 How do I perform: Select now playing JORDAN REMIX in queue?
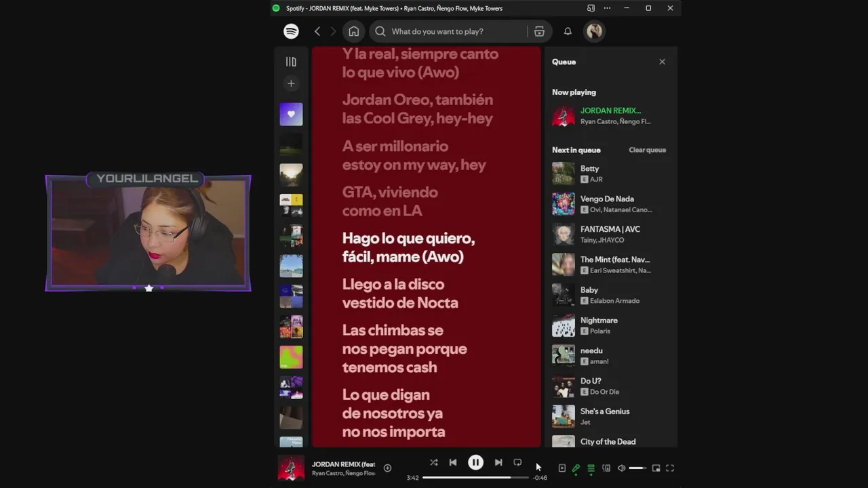point(610,116)
